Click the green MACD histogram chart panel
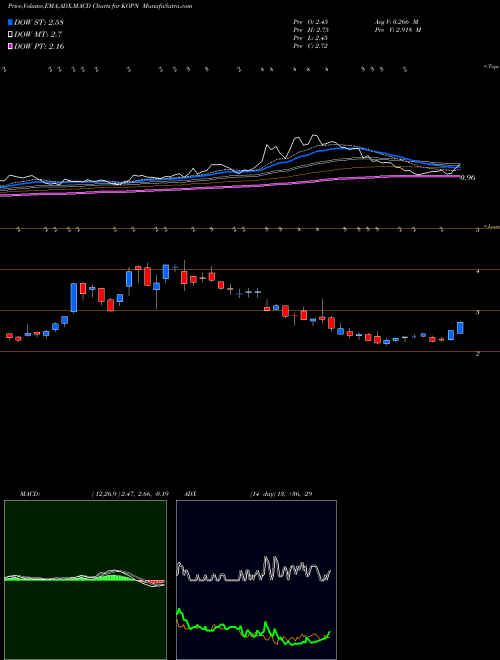Viewport: 500px width, 660px height. 85,580
